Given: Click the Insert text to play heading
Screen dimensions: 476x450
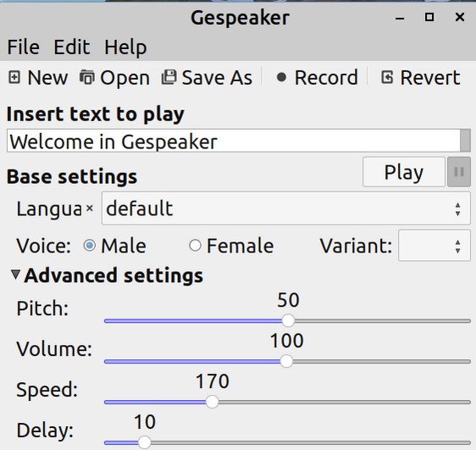Looking at the screenshot, I should click(96, 114).
